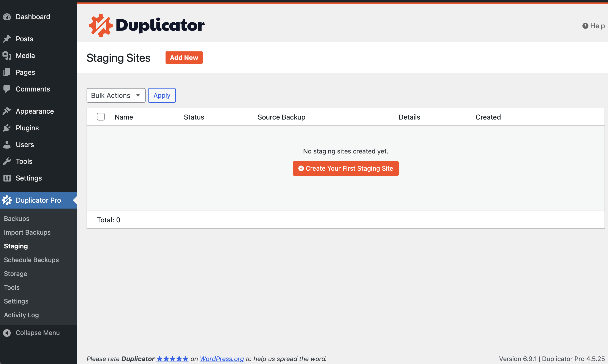Click the Media library icon
Viewport: 608px width, 364px height.
[x=7, y=56]
